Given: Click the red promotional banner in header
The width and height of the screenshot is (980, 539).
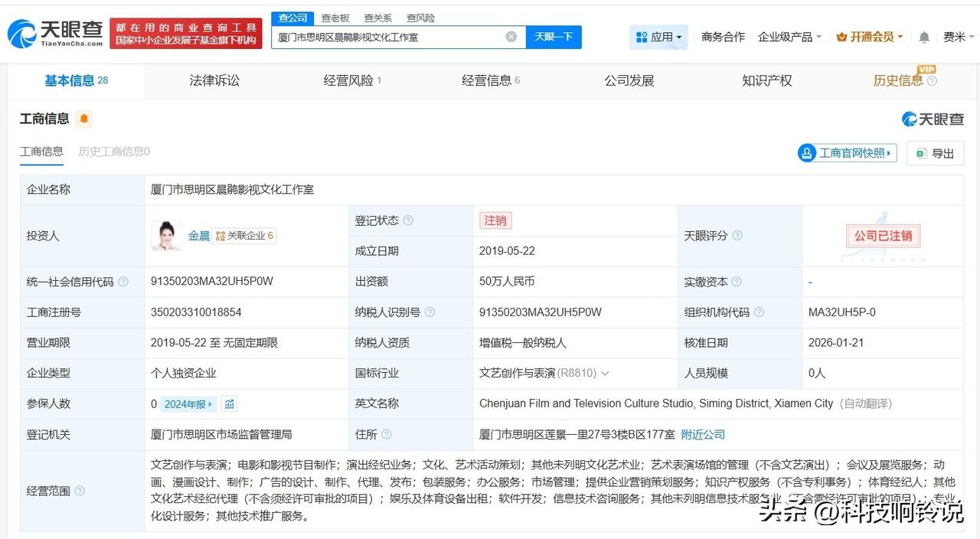Looking at the screenshot, I should point(186,34).
